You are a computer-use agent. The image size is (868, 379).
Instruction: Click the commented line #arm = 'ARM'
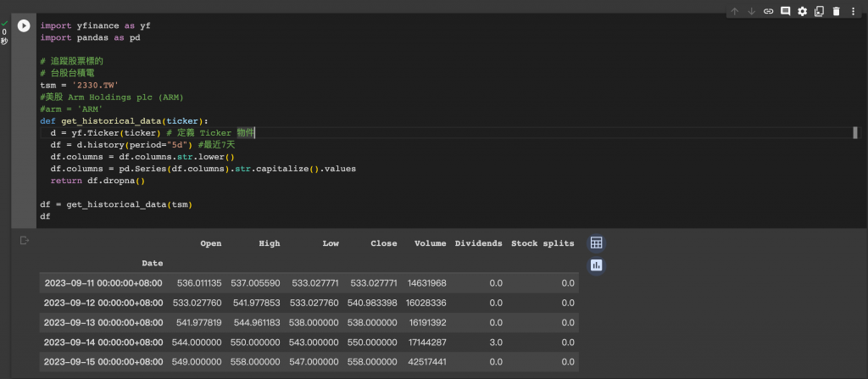click(71, 109)
